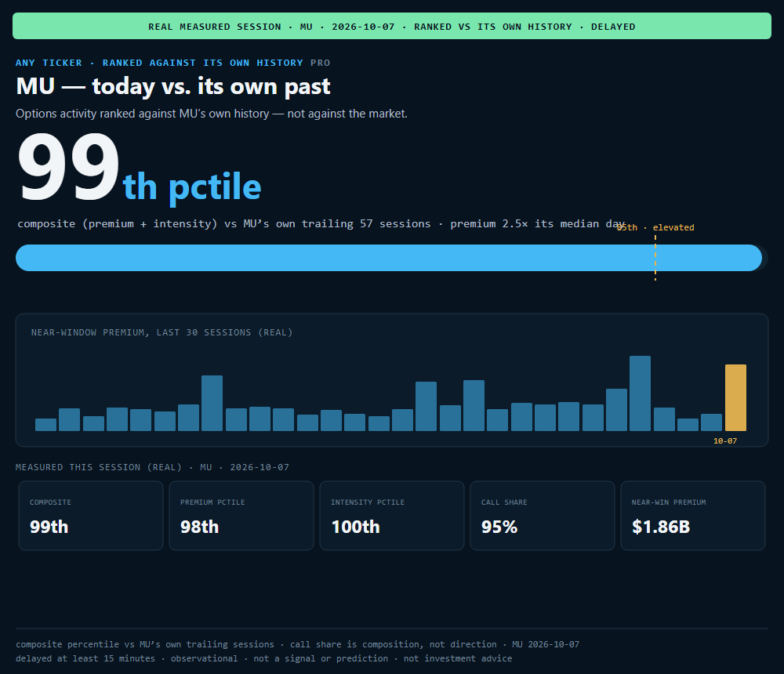Open the Near-Win Premium $1.86B card

[x=693, y=516]
